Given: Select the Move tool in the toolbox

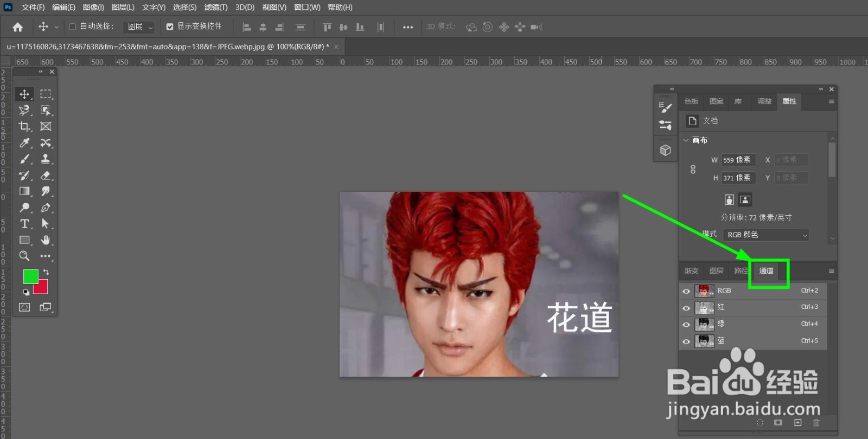Looking at the screenshot, I should (x=24, y=94).
